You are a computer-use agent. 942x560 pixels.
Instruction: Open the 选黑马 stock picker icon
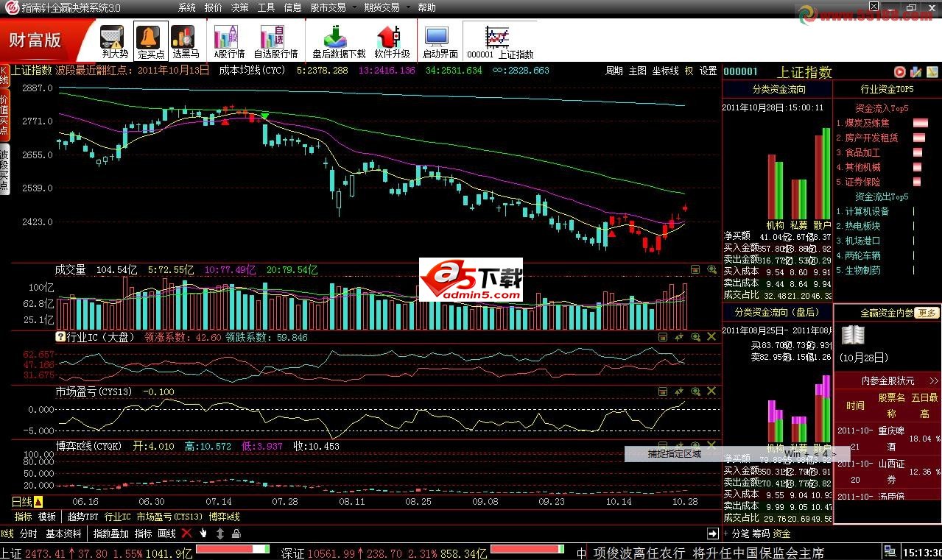pyautogui.click(x=185, y=40)
